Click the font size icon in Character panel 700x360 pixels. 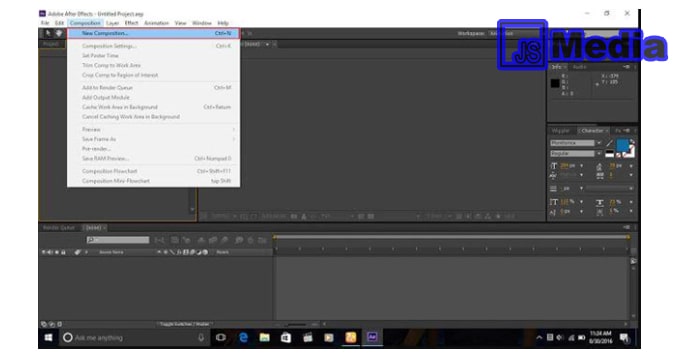coord(554,166)
